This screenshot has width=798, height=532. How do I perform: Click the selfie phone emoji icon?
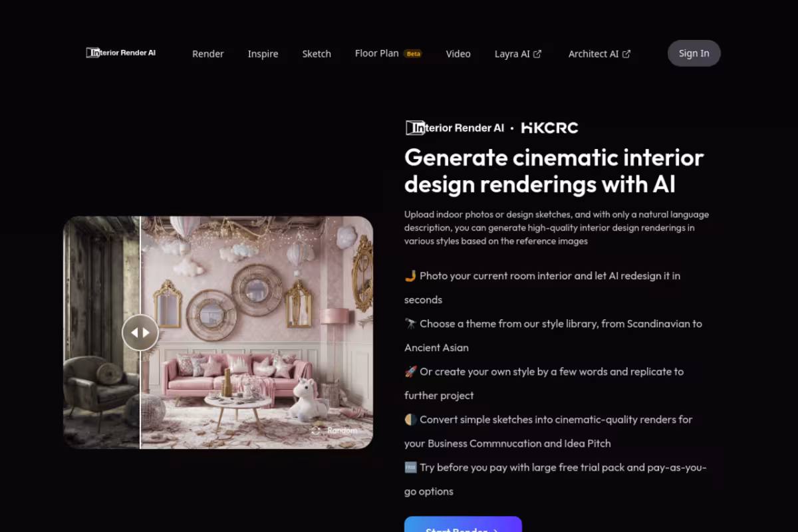pos(410,276)
